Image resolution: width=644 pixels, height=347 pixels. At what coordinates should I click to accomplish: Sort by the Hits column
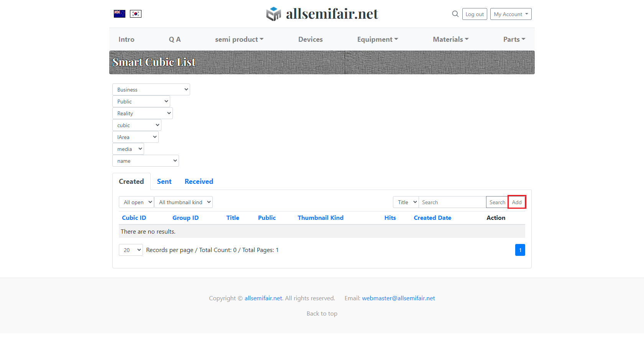tap(390, 218)
